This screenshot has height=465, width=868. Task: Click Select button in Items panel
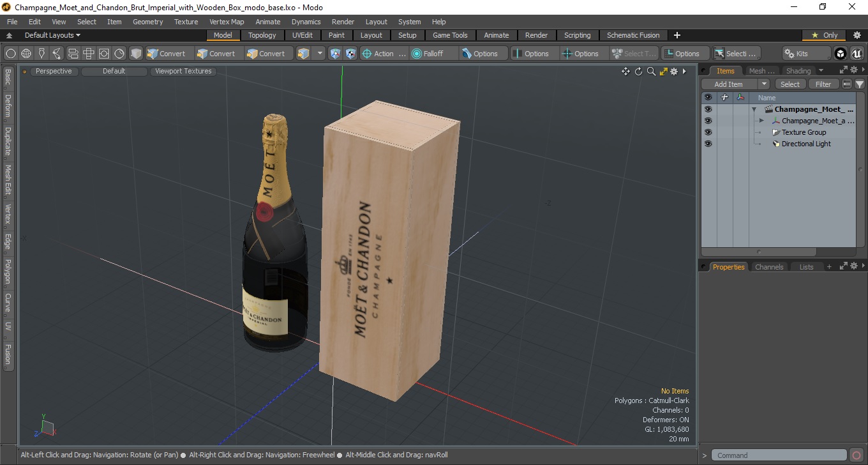790,84
